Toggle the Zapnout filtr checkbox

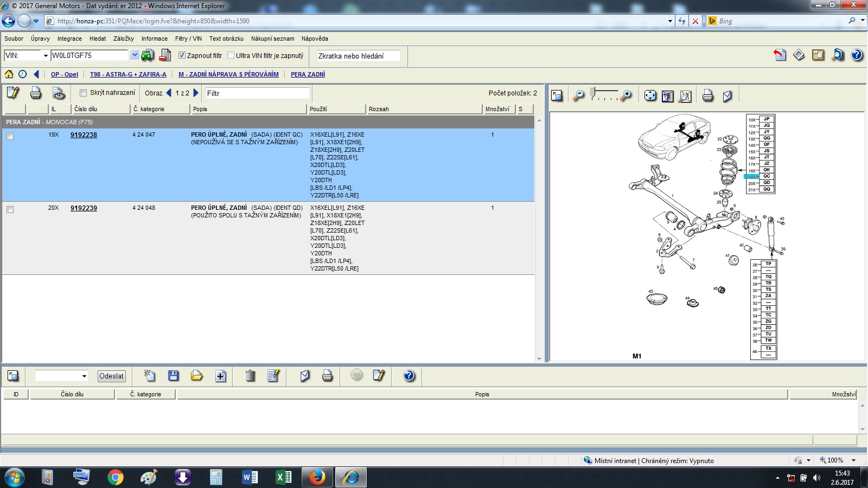click(182, 55)
